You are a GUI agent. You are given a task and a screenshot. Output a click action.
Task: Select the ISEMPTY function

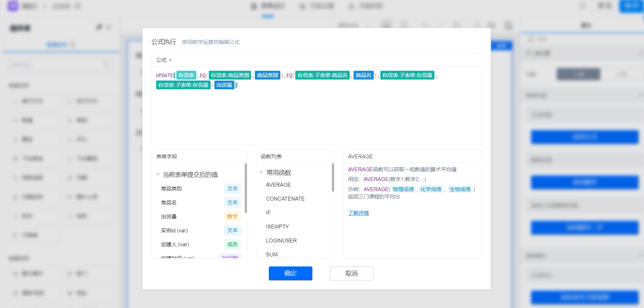click(x=277, y=227)
